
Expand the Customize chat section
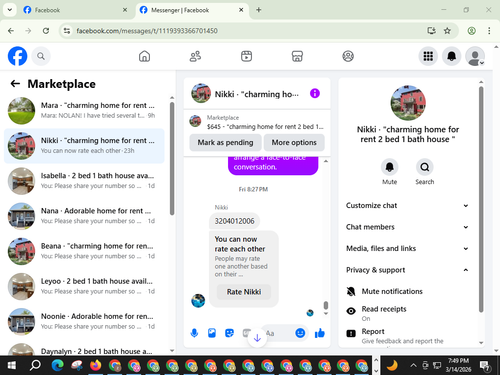coord(407,206)
